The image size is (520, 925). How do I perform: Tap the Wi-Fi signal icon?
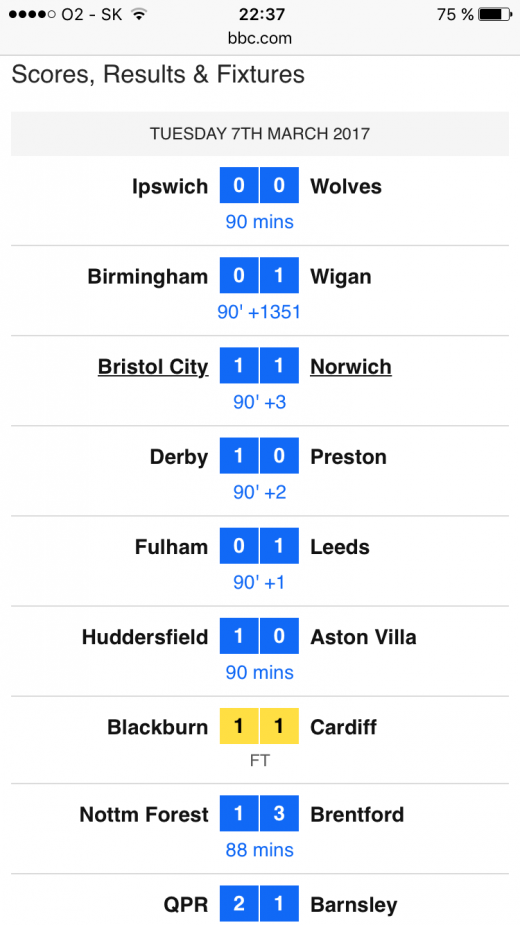tap(139, 14)
